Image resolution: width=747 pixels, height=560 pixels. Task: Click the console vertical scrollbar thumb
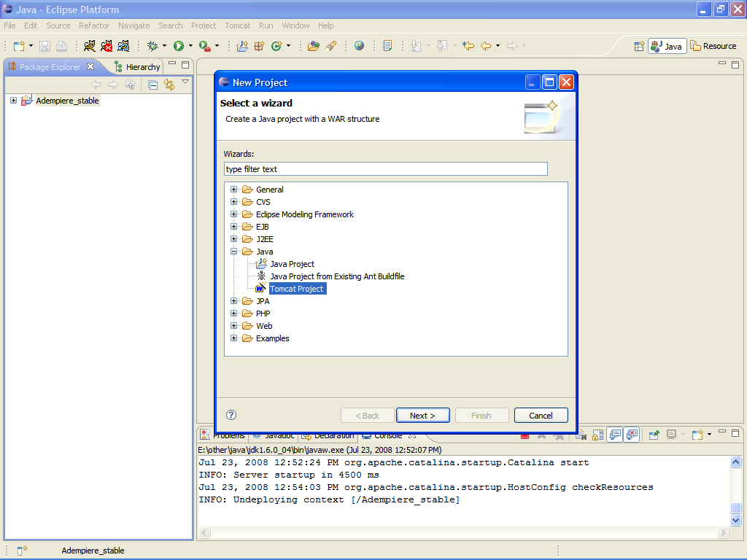point(735,508)
